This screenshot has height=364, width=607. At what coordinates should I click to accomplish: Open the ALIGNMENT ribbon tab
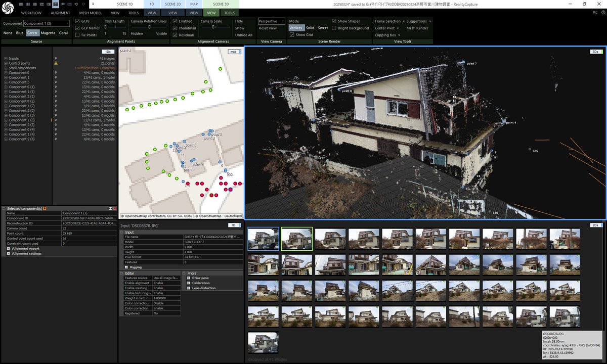pyautogui.click(x=61, y=13)
